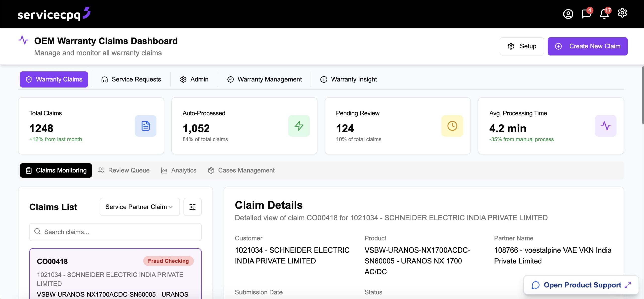
Task: Click the expand arrows on Product Support
Action: click(x=628, y=285)
